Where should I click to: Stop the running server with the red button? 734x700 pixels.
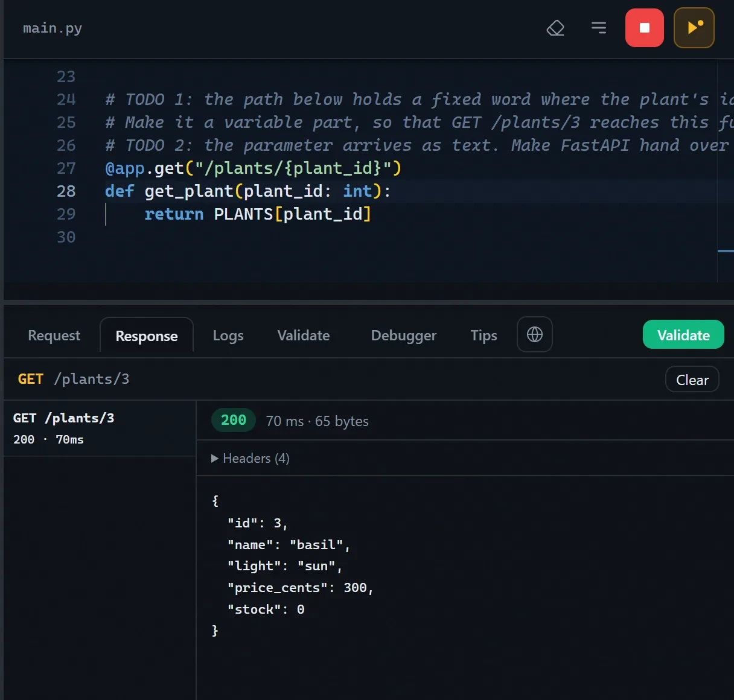click(645, 28)
